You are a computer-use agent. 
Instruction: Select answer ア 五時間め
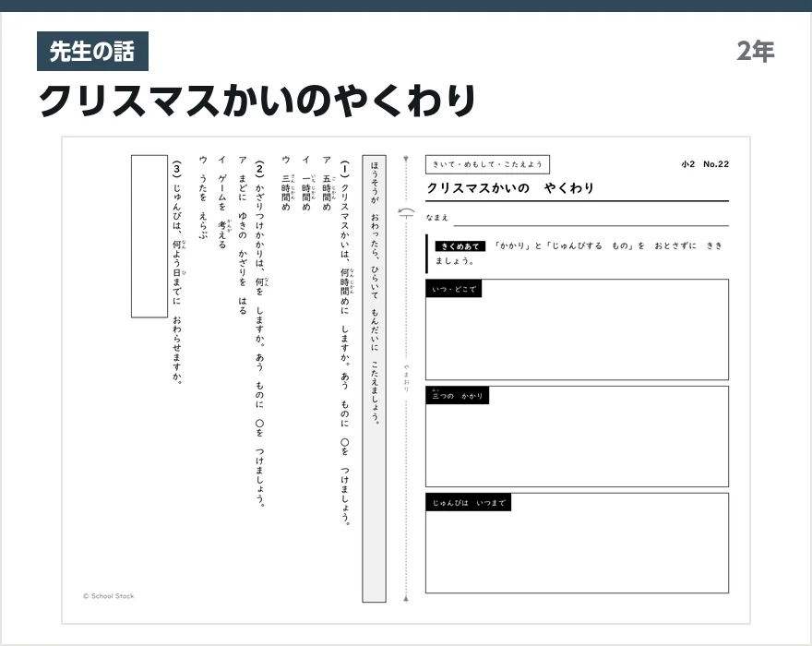point(327,184)
